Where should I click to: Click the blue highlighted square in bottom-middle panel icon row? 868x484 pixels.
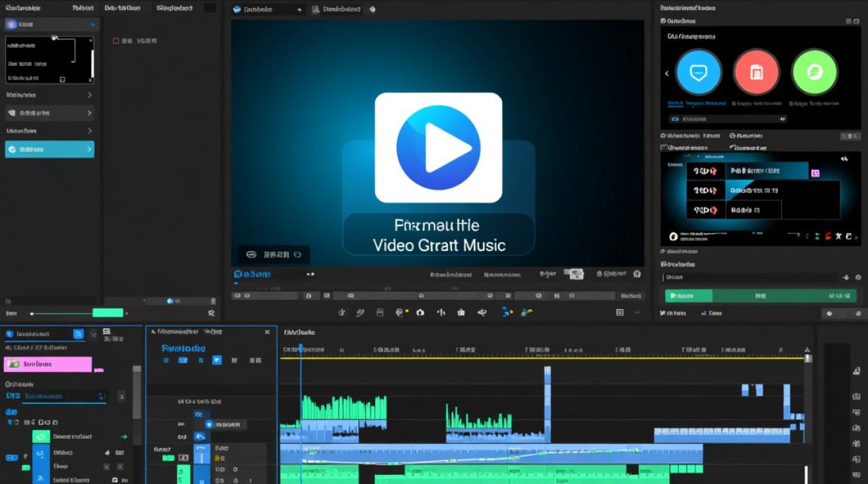tap(217, 360)
